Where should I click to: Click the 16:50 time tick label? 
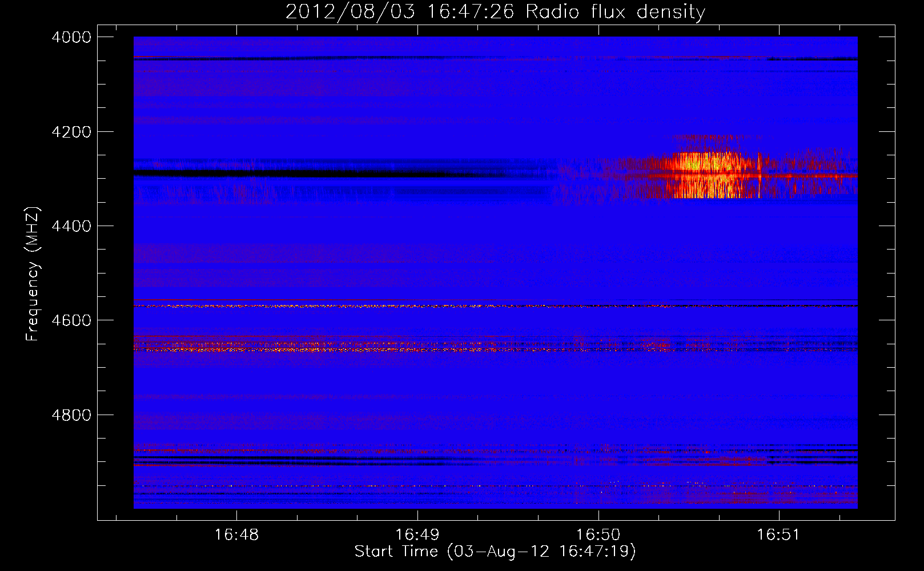tap(598, 534)
